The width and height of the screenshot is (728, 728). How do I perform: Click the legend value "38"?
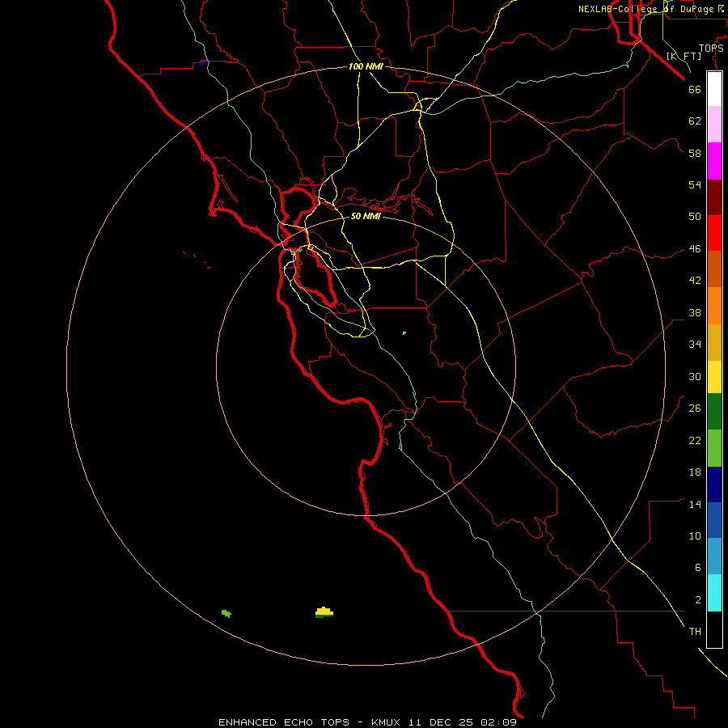695,313
